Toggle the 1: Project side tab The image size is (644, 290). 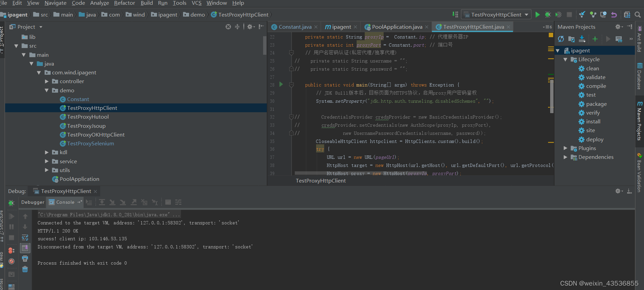click(2, 40)
